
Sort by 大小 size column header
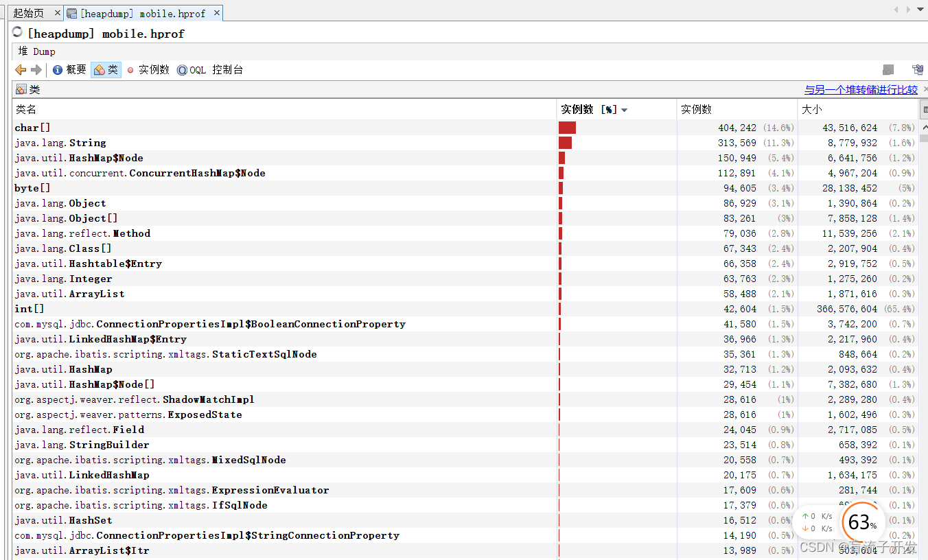(857, 110)
